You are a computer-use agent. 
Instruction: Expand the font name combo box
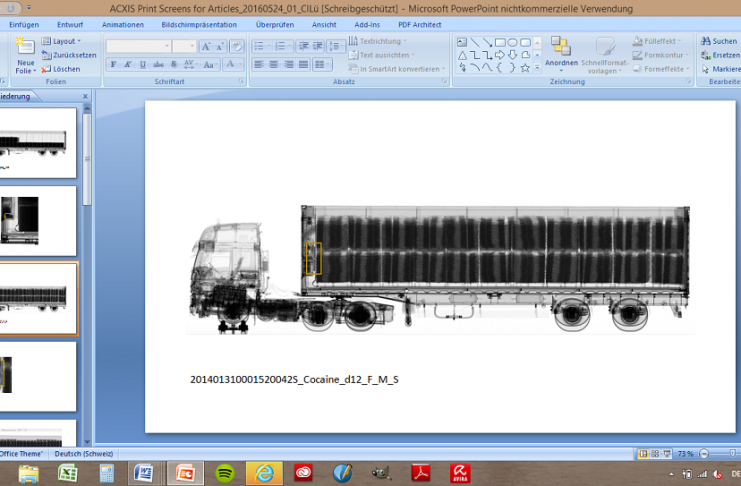click(166, 46)
